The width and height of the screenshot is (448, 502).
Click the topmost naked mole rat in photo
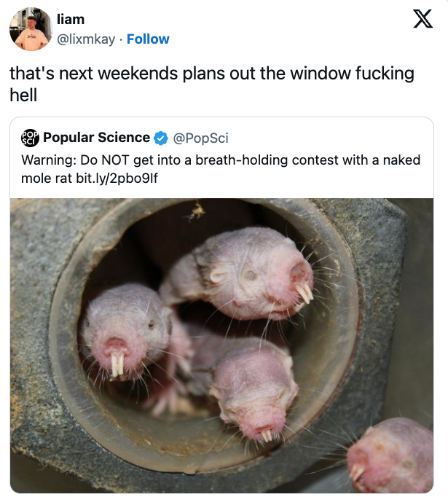click(x=251, y=273)
